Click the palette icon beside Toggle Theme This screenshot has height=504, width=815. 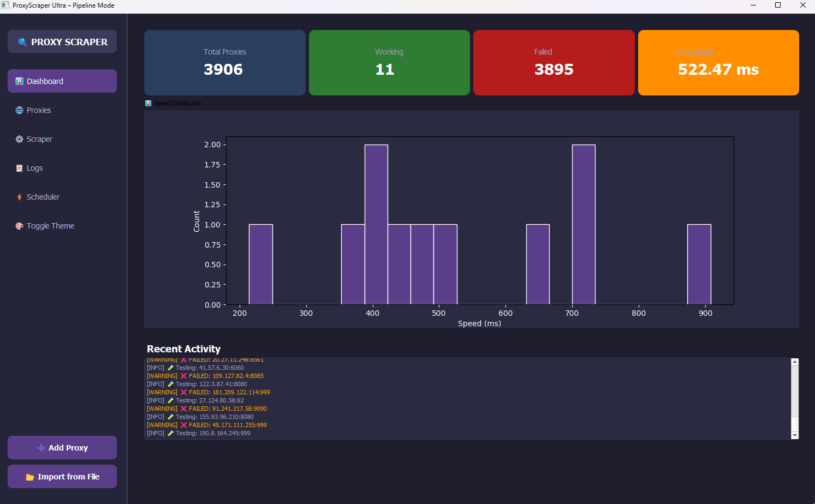[20, 226]
